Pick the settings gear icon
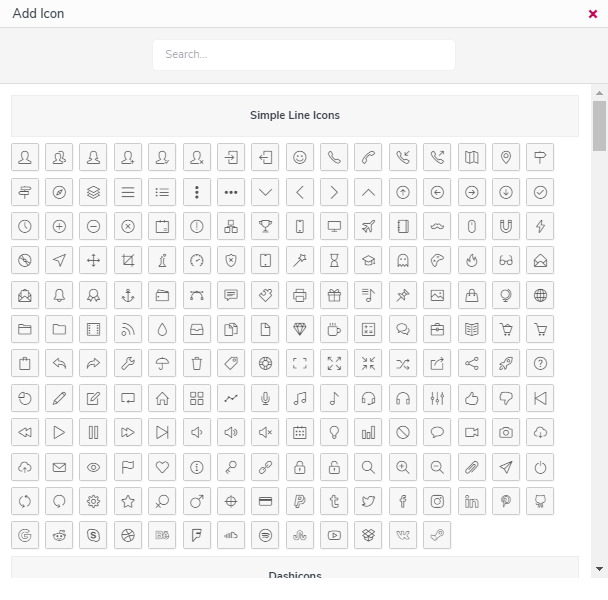 (93, 501)
